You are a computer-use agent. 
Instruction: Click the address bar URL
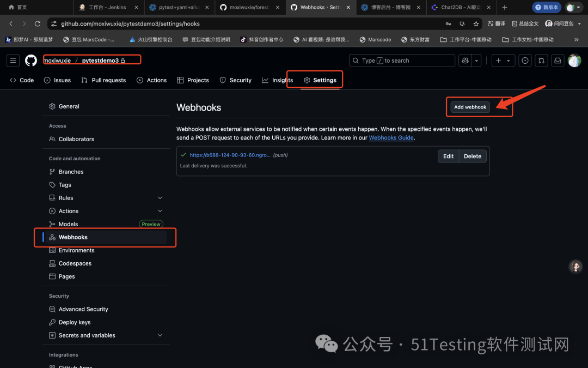[131, 23]
